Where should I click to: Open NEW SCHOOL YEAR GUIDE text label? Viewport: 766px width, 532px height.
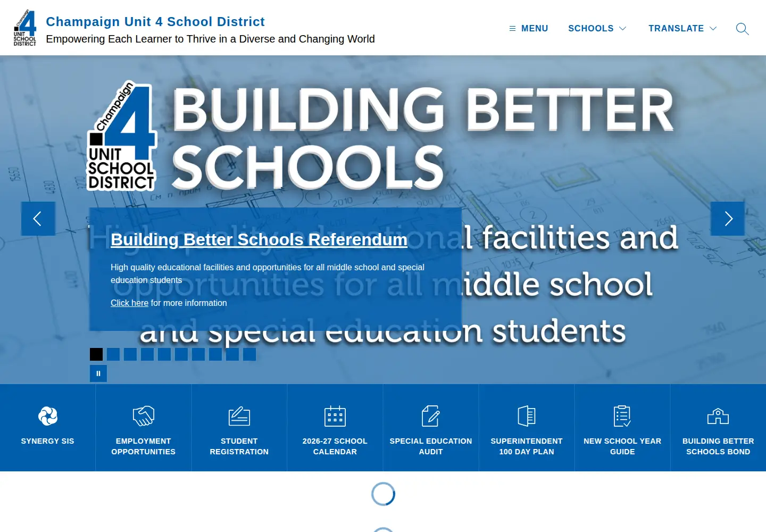click(622, 446)
